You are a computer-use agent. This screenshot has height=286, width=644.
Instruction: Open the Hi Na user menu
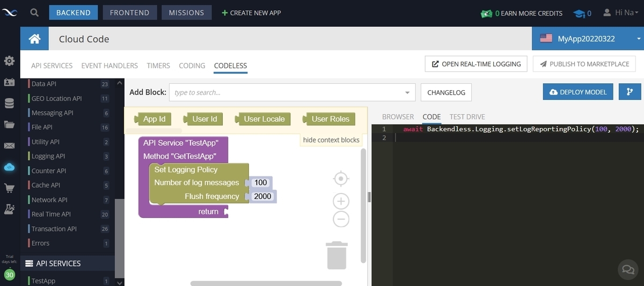point(622,12)
